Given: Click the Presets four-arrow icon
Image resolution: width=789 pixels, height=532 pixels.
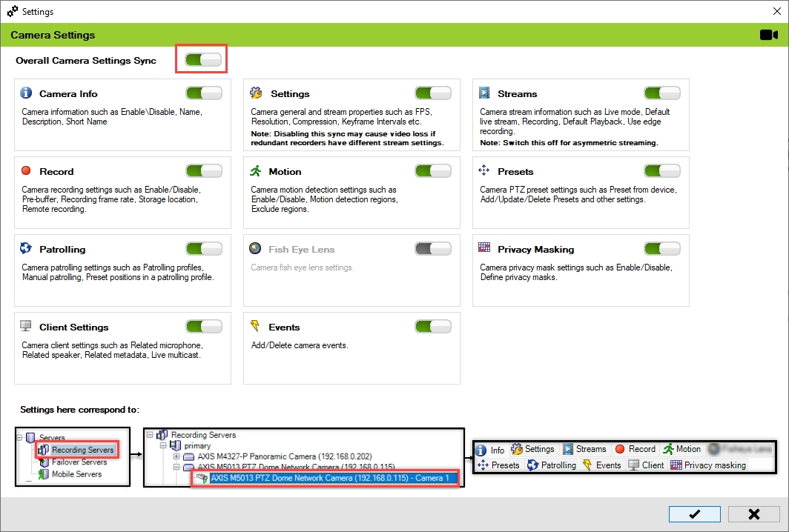Looking at the screenshot, I should coord(484,171).
